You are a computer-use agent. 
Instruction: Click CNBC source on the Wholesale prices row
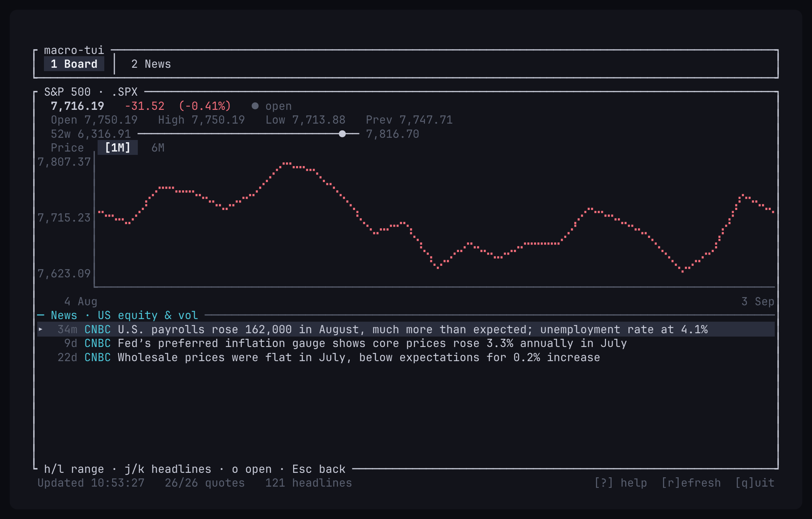pyautogui.click(x=98, y=357)
